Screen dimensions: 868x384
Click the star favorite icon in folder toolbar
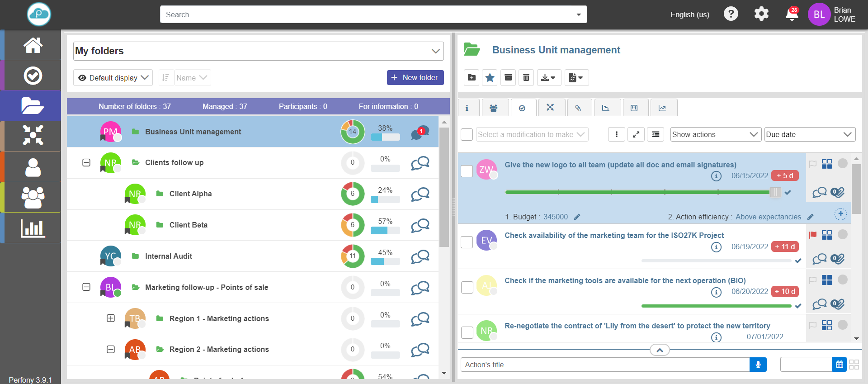click(490, 78)
